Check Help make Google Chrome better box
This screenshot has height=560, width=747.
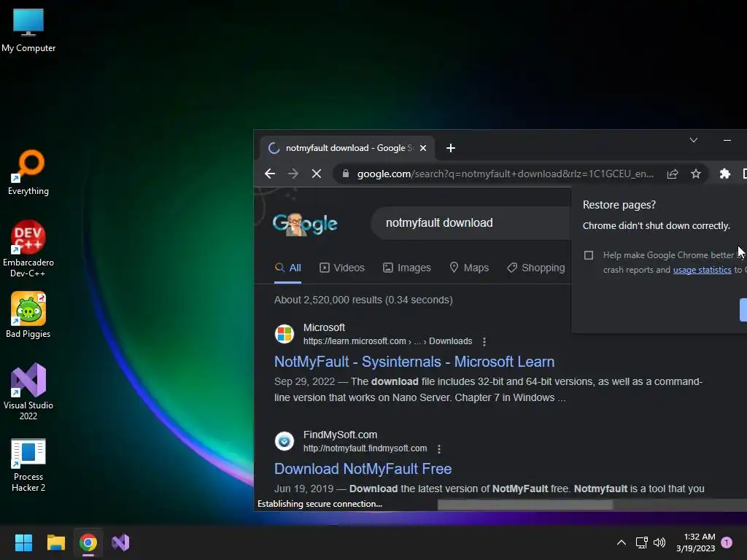[589, 255]
